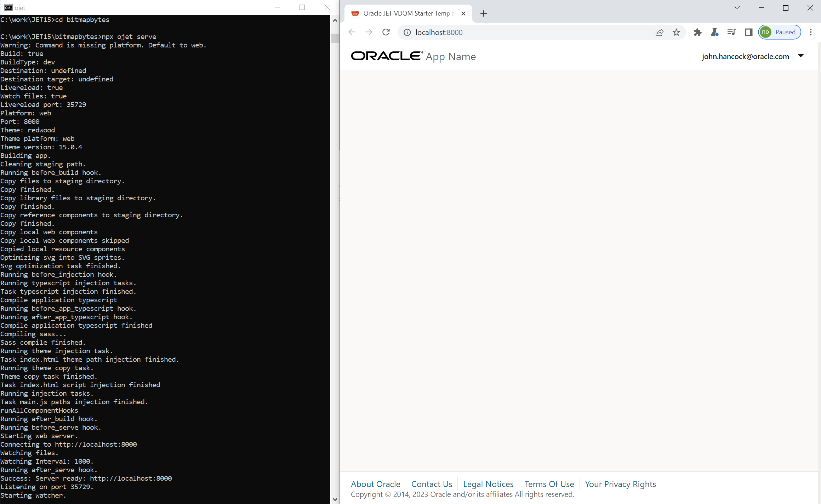Click the localhost:8000 address bar
Viewport: 821px width, 504px height.
(531, 32)
